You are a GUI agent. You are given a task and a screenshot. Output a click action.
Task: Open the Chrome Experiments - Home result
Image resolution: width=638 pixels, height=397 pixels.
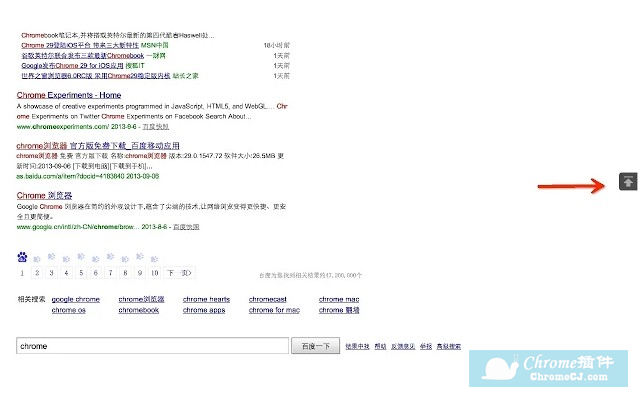tap(69, 95)
